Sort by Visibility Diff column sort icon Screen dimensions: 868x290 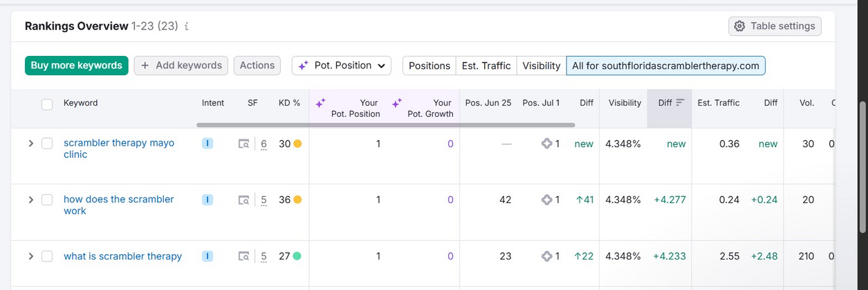(x=680, y=103)
